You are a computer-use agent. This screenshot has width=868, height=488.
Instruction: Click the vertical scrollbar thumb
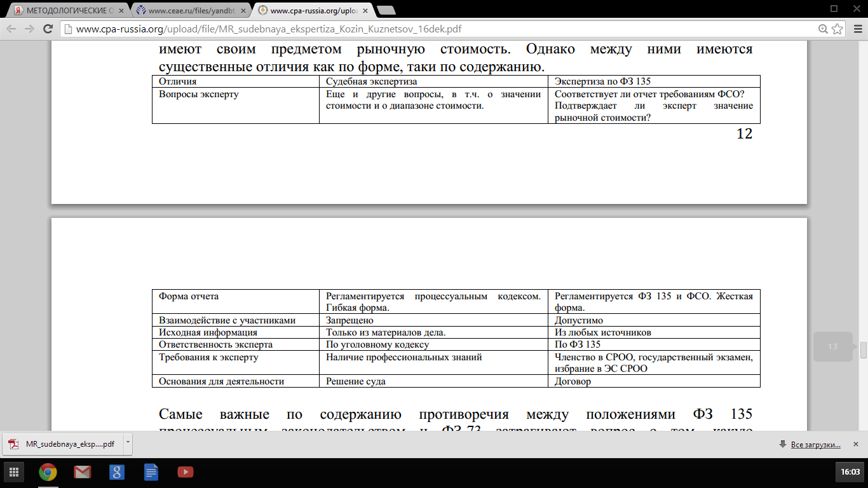click(864, 350)
